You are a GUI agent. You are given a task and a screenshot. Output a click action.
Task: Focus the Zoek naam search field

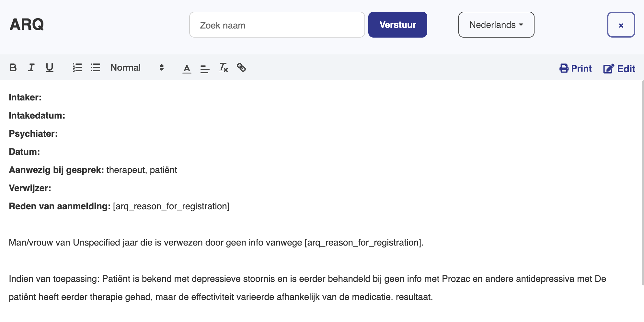(x=277, y=25)
